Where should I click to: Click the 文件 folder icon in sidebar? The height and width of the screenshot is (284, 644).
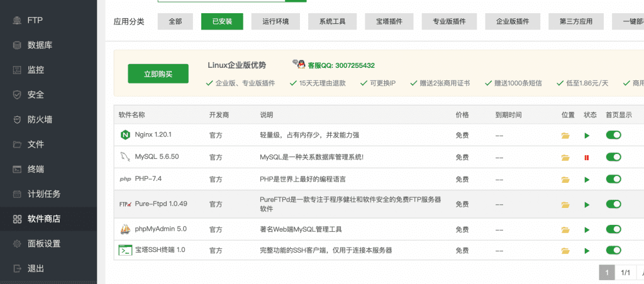pyautogui.click(x=17, y=145)
